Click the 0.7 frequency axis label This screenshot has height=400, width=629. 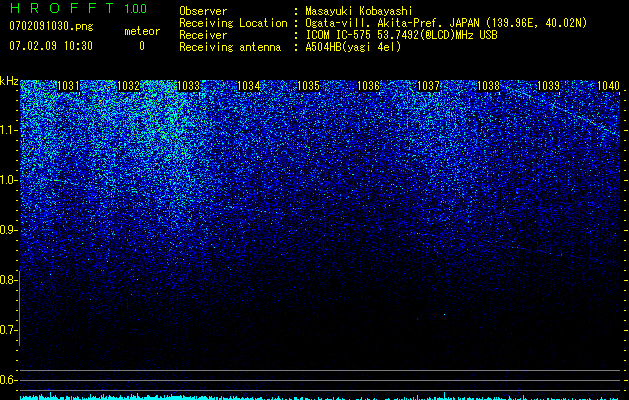[x=8, y=330]
